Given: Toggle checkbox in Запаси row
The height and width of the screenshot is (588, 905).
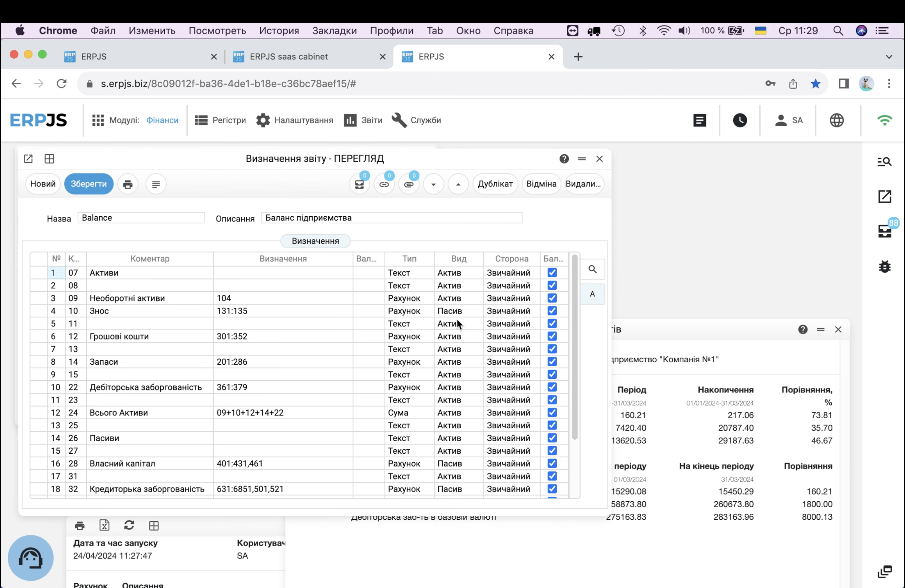Looking at the screenshot, I should [552, 362].
